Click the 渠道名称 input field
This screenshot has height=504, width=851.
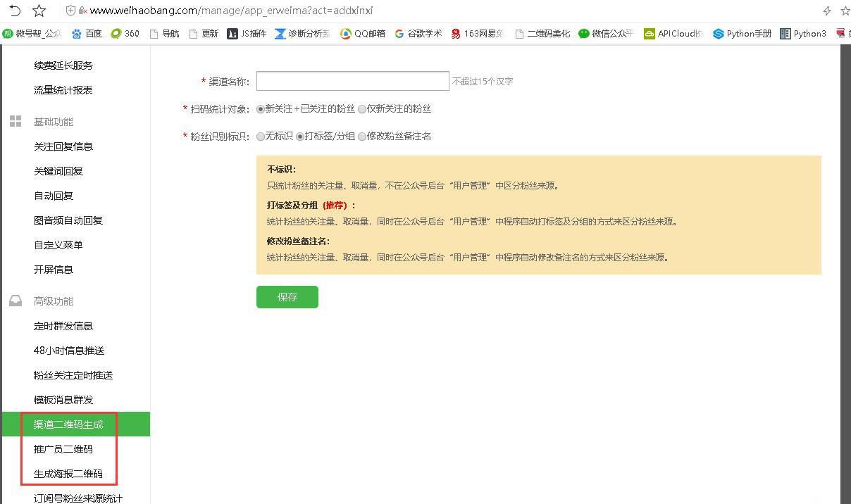pos(352,80)
